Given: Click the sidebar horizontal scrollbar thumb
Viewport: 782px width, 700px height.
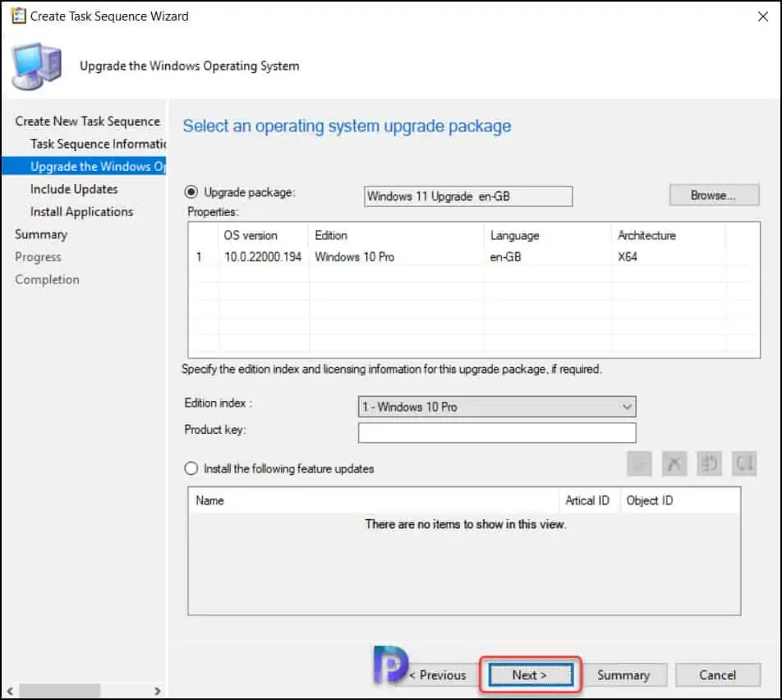Looking at the screenshot, I should [x=59, y=691].
